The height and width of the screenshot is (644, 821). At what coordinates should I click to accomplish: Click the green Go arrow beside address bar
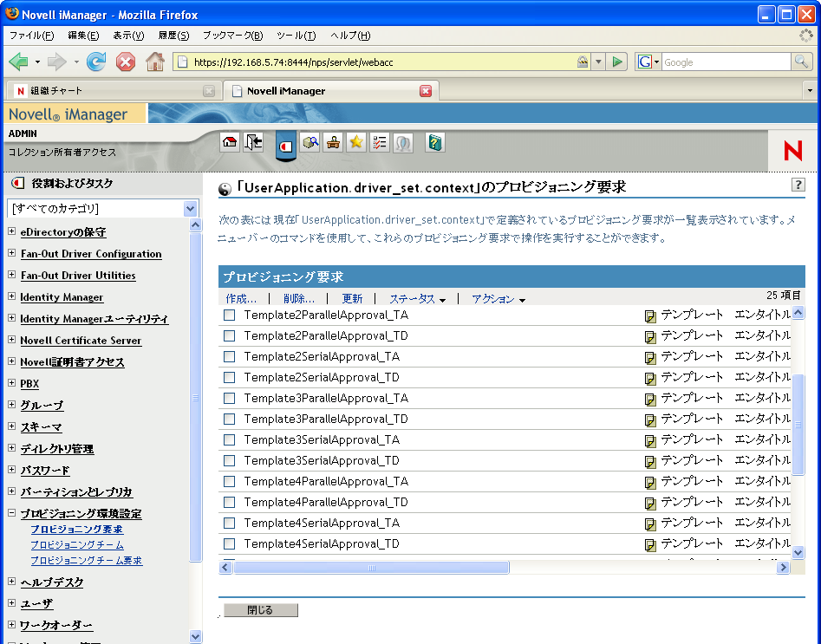click(617, 62)
